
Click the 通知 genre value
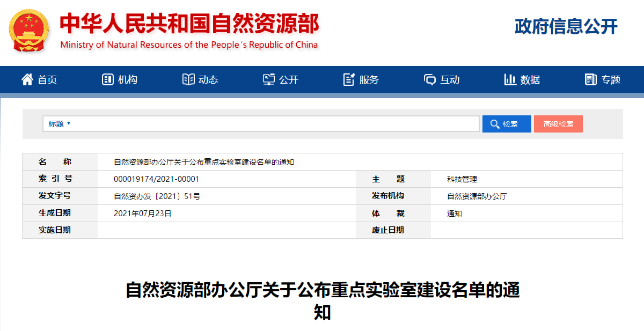pyautogui.click(x=455, y=214)
